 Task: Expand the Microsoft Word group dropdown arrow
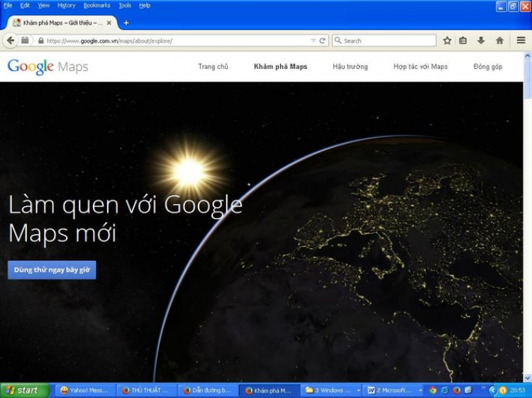421,390
